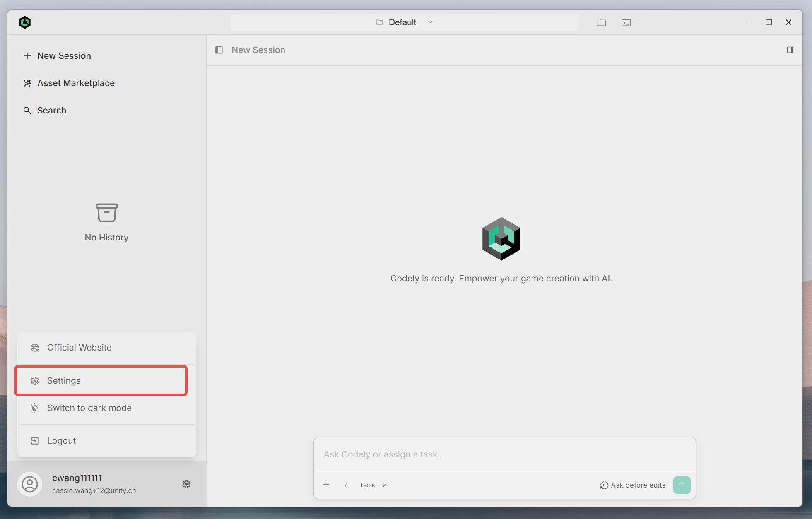The height and width of the screenshot is (519, 812).
Task: Select Logout from the menu
Action: (107, 441)
